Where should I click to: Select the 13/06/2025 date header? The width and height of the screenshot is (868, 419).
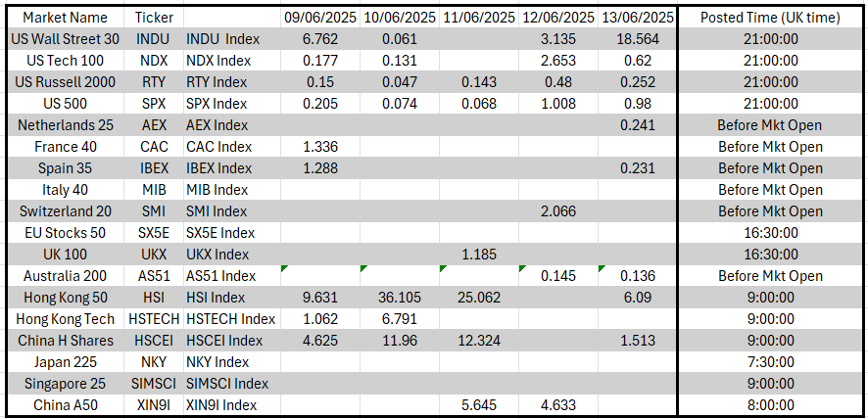637,18
